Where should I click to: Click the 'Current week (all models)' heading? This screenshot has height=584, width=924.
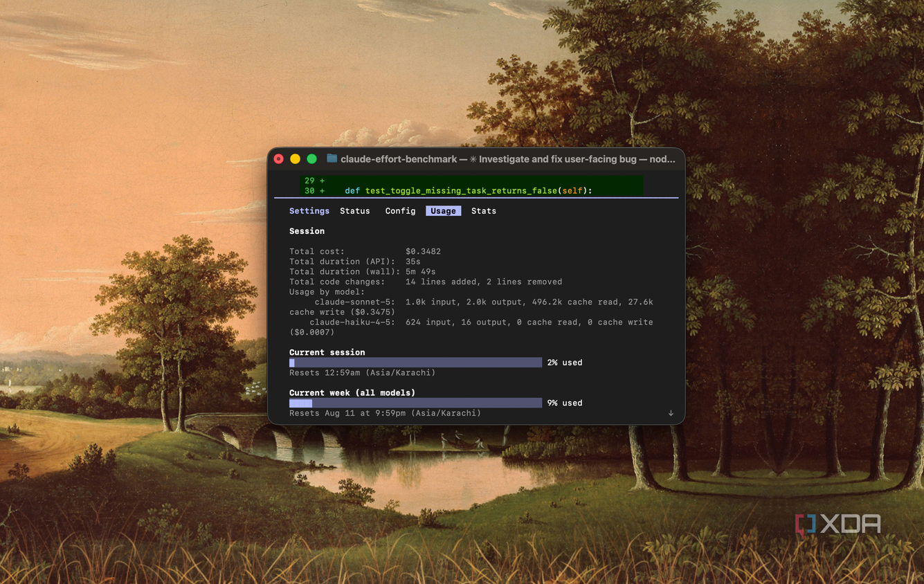click(x=352, y=393)
